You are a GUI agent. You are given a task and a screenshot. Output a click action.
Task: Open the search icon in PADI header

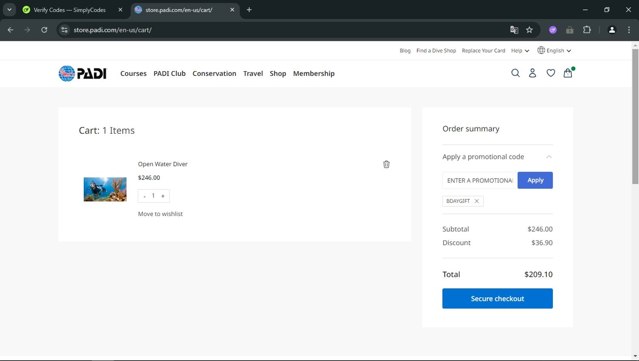click(515, 73)
